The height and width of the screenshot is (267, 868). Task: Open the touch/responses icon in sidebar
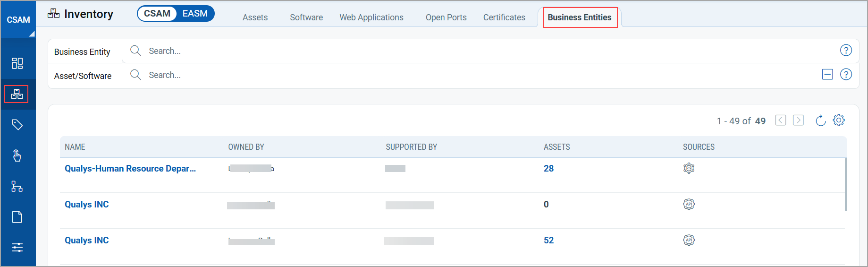coord(17,155)
